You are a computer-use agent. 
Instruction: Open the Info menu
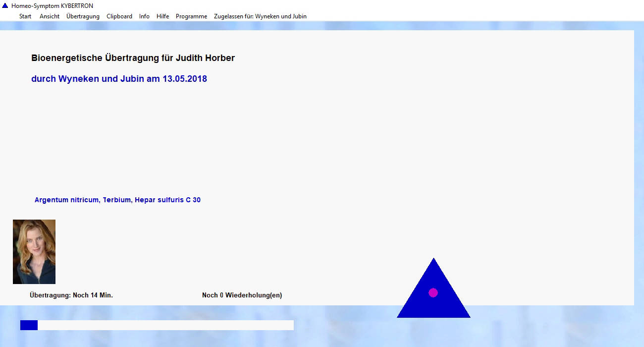(x=144, y=16)
